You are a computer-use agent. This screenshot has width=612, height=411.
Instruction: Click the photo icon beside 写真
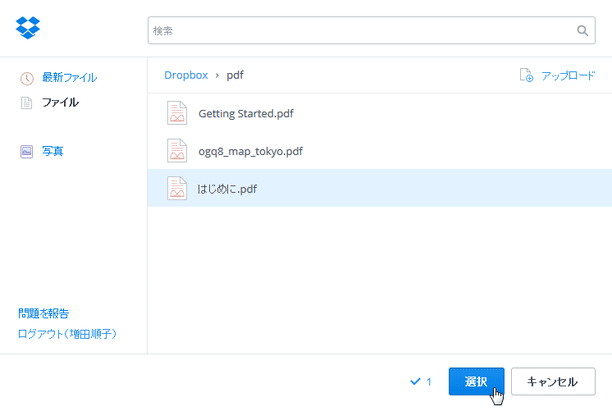[x=27, y=151]
